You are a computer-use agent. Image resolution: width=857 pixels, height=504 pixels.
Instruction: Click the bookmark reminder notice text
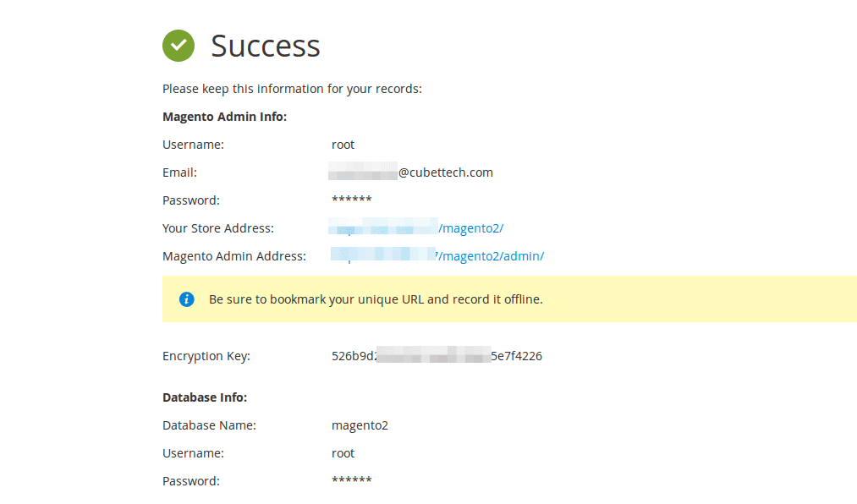pyautogui.click(x=376, y=299)
